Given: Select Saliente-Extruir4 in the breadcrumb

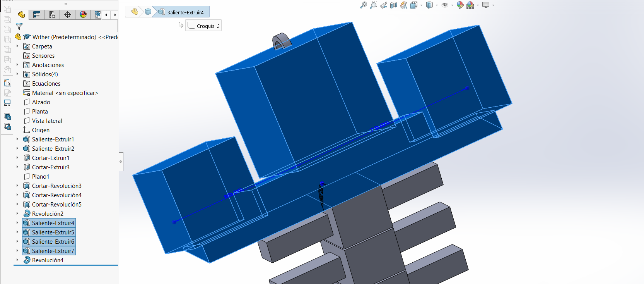Looking at the screenshot, I should coord(181,12).
